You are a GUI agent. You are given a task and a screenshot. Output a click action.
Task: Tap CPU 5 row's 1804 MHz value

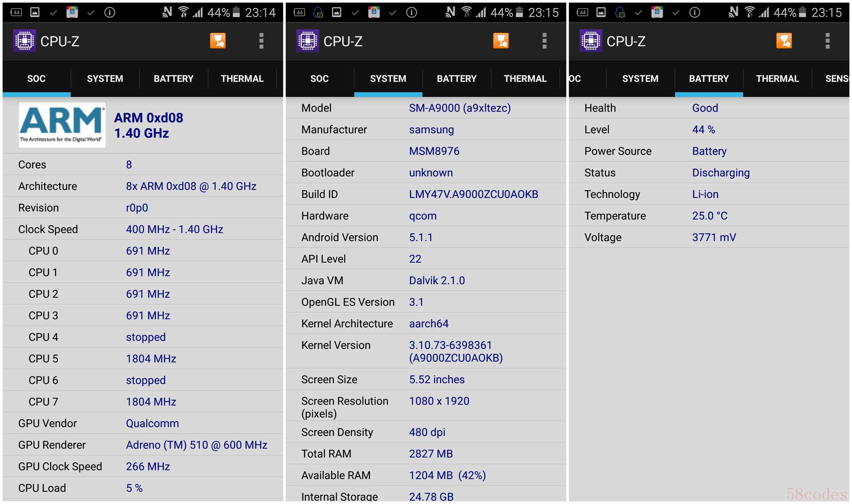coord(151,359)
